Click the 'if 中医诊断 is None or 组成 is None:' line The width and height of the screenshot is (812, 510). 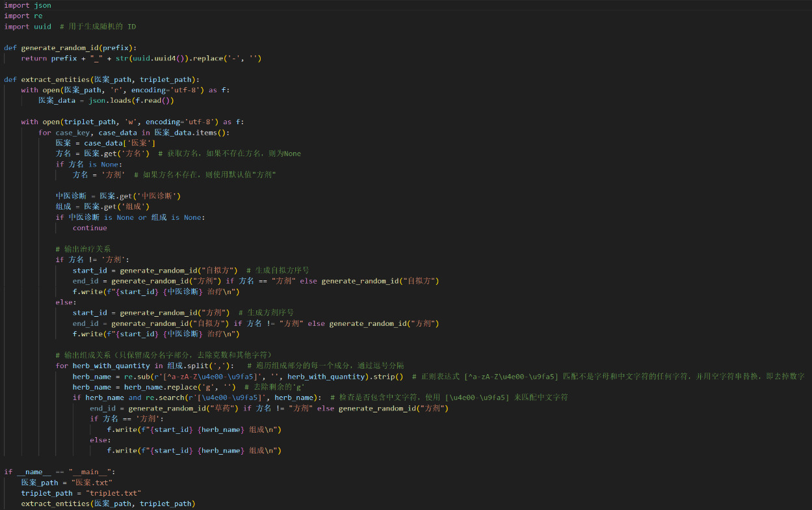tap(130, 217)
